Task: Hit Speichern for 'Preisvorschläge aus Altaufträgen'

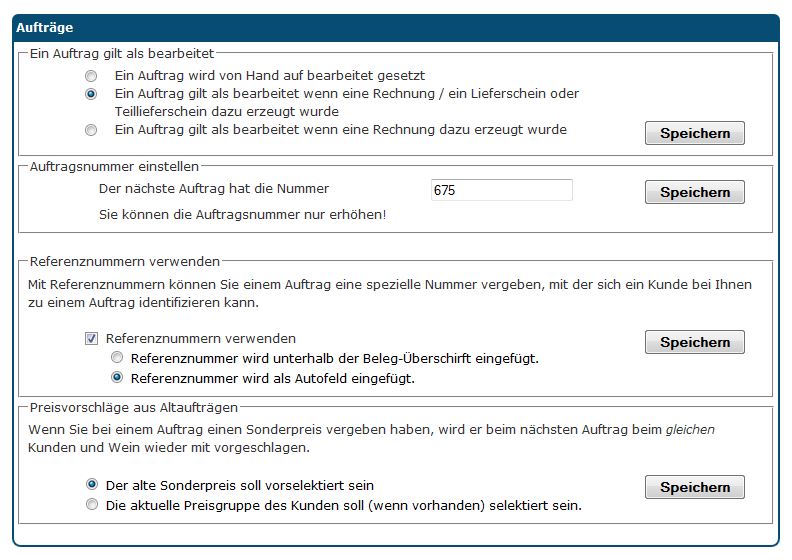Action: pyautogui.click(x=695, y=487)
